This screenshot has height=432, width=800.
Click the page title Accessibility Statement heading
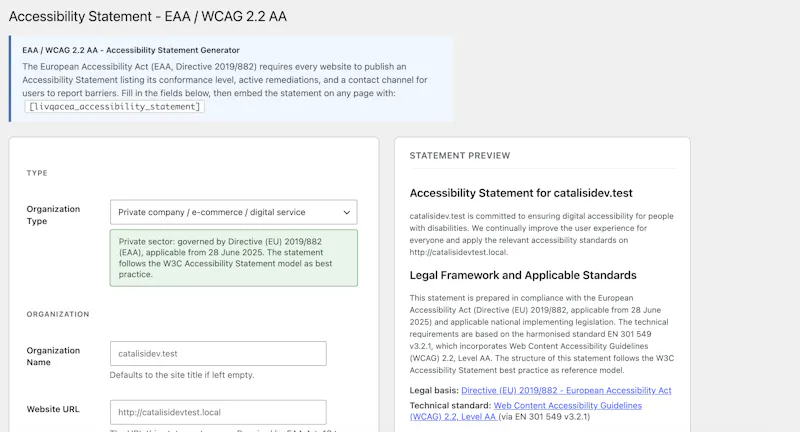[x=147, y=16]
